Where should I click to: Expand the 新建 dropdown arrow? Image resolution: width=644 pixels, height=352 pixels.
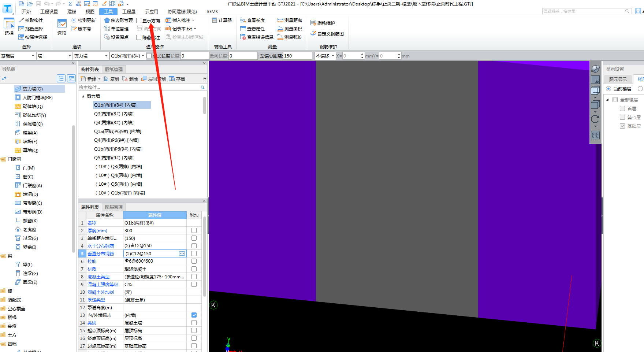coord(99,79)
